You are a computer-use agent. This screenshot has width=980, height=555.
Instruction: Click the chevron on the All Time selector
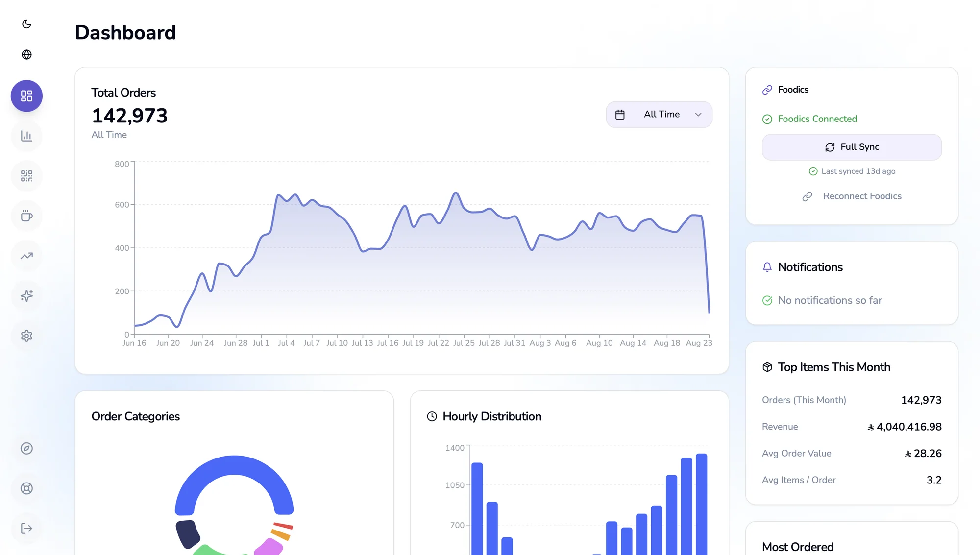[698, 115]
